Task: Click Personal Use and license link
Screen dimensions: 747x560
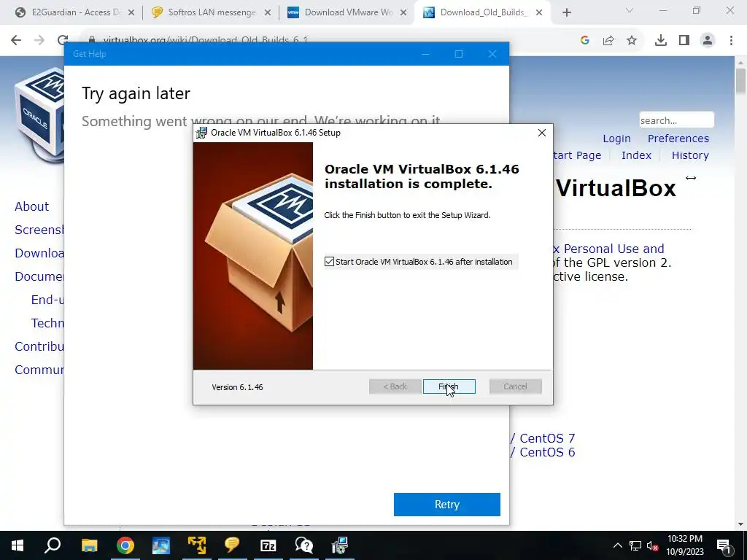Action: point(614,249)
